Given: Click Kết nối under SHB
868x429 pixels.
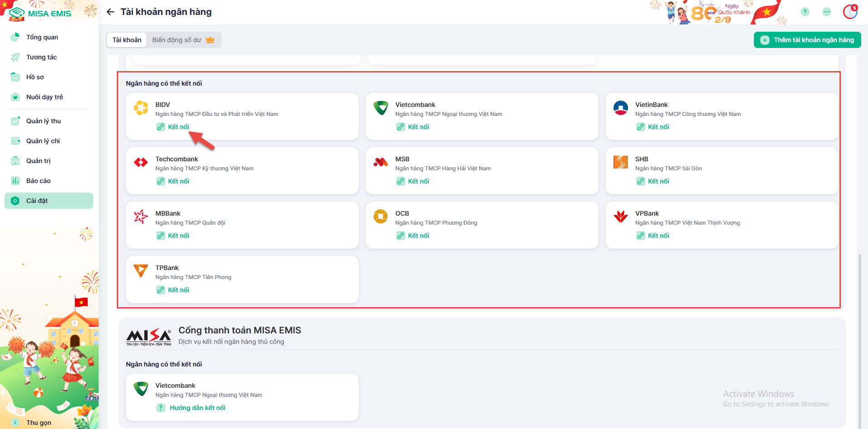Looking at the screenshot, I should click(x=653, y=181).
